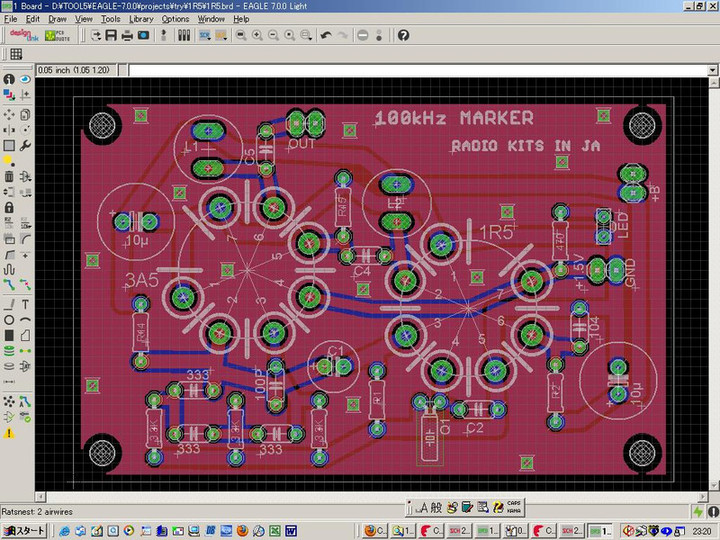Click the yellow warning Errors icon
This screenshot has height=540, width=720.
(9, 433)
